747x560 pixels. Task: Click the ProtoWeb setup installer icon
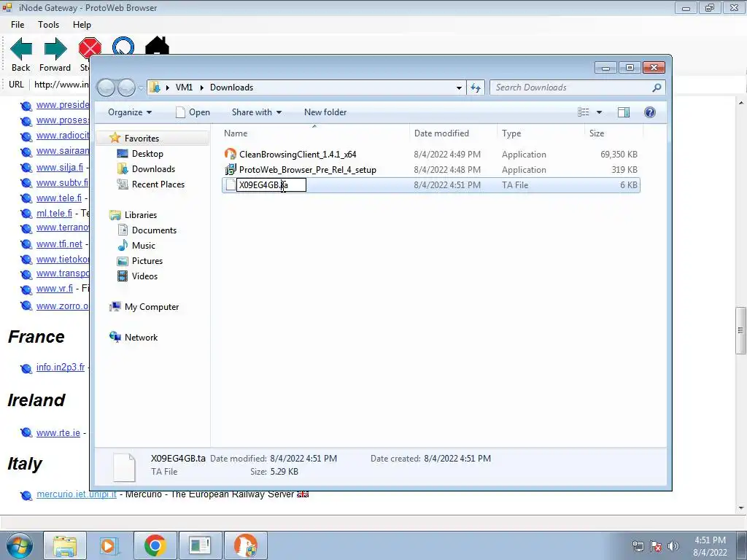tap(231, 169)
